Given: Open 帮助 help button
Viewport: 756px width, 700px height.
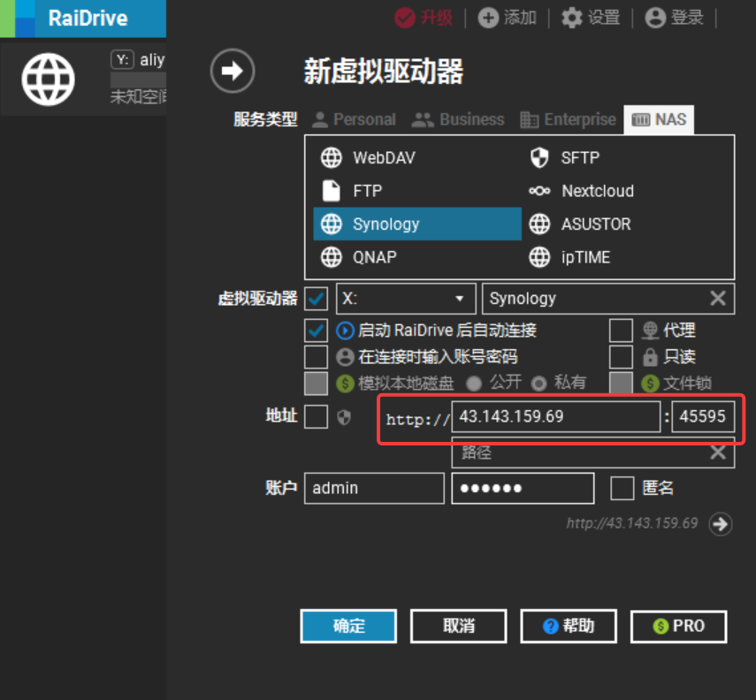Looking at the screenshot, I should pyautogui.click(x=569, y=627).
